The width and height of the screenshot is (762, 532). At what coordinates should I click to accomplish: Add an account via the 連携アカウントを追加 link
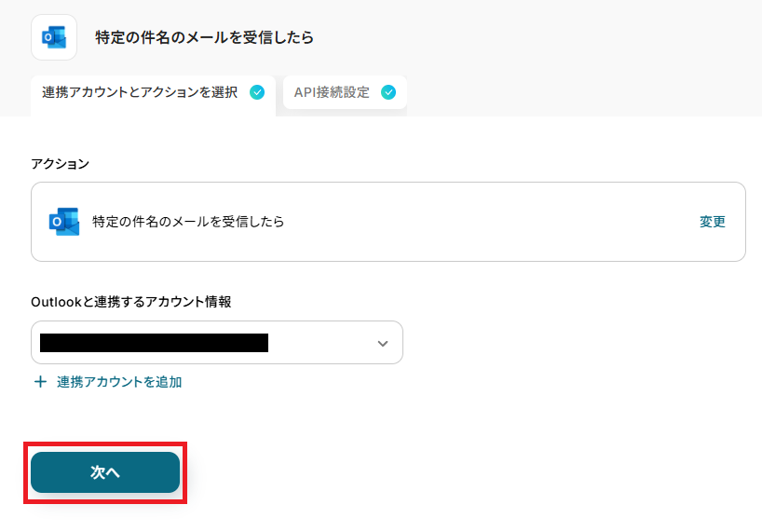pos(118,382)
